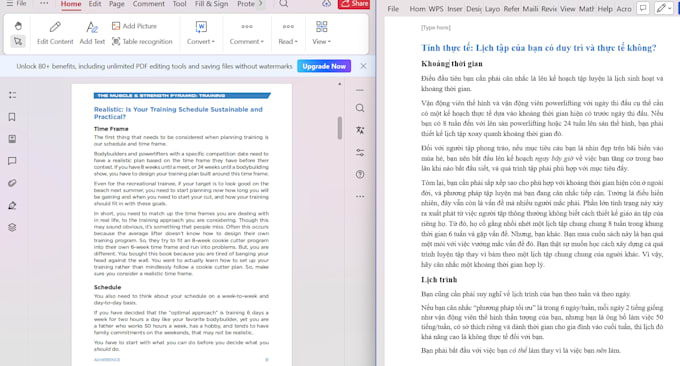
Task: Open the Page tab
Action: coord(117,4)
